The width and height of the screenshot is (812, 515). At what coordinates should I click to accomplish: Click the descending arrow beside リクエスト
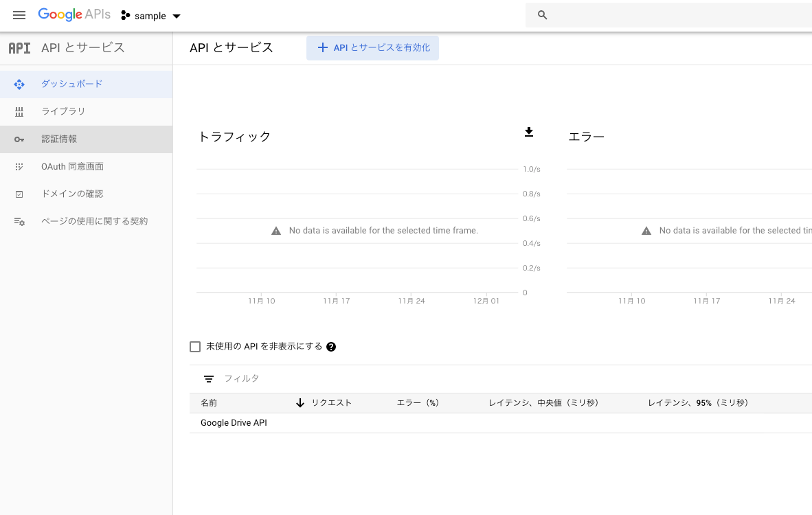[300, 402]
